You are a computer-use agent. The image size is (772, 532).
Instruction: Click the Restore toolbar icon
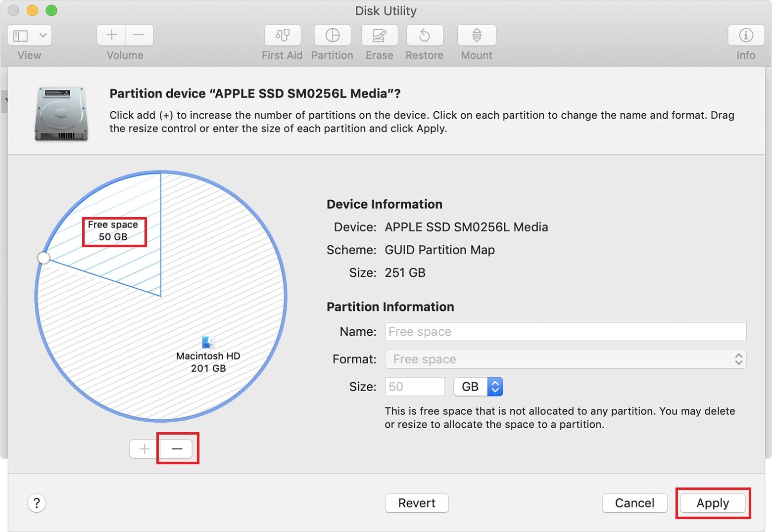[x=425, y=35]
